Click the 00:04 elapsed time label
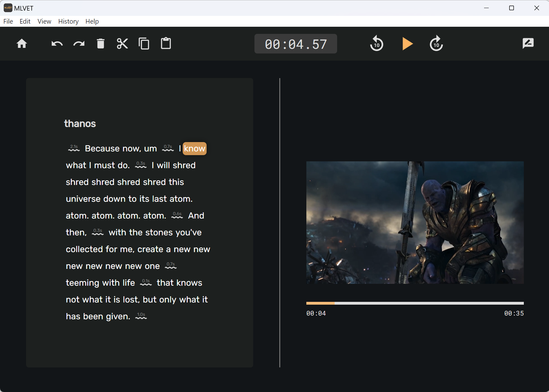 [x=316, y=313]
